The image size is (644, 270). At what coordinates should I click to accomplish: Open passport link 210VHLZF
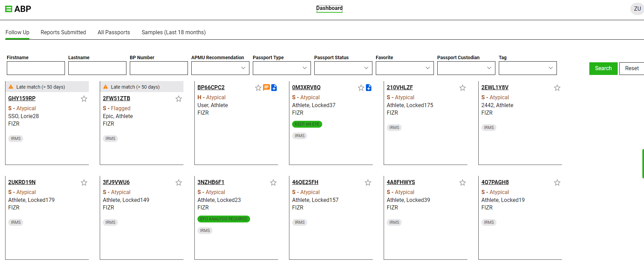[400, 88]
